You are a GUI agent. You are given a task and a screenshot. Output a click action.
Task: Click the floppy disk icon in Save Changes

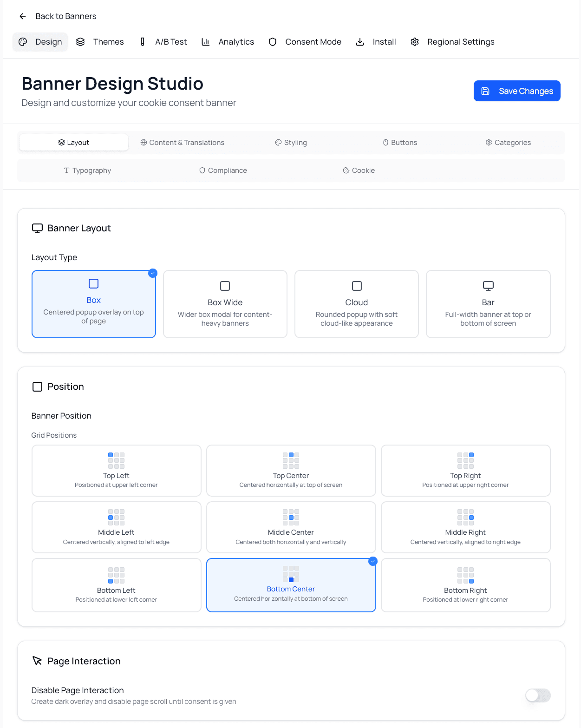point(485,91)
